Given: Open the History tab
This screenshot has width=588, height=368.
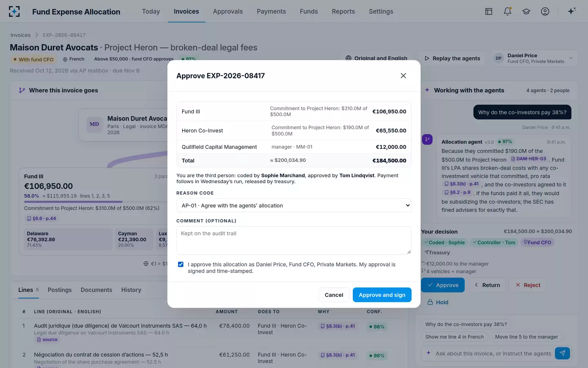Looking at the screenshot, I should [x=131, y=290].
